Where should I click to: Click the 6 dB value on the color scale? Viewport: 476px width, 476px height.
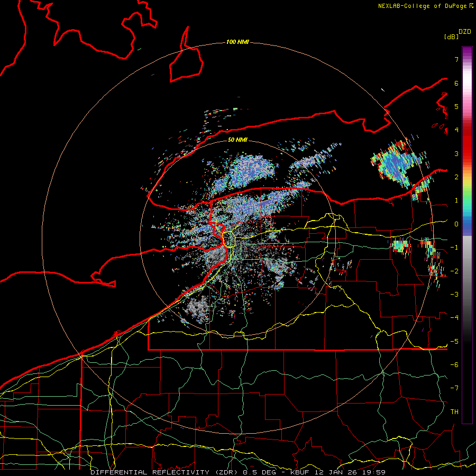coord(456,83)
